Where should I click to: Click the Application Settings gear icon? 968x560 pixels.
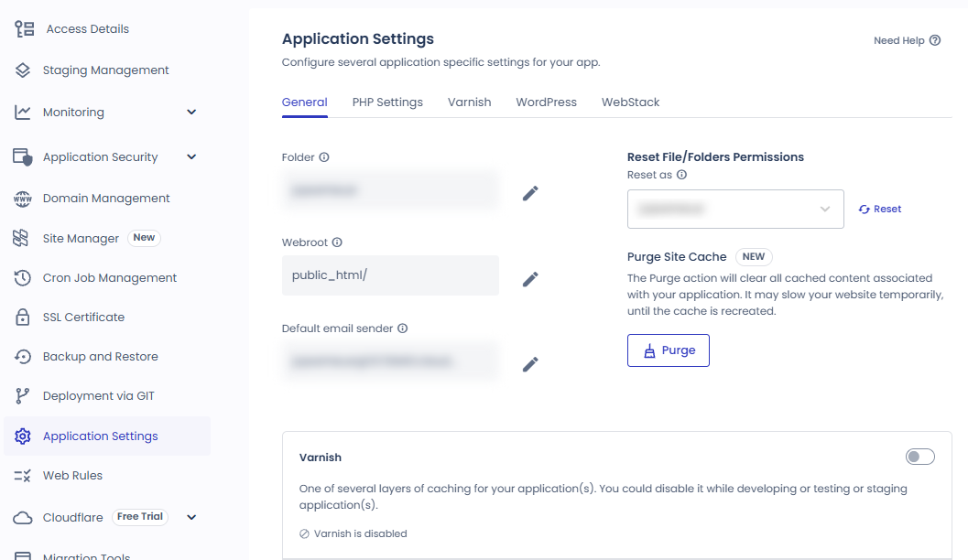coord(23,436)
